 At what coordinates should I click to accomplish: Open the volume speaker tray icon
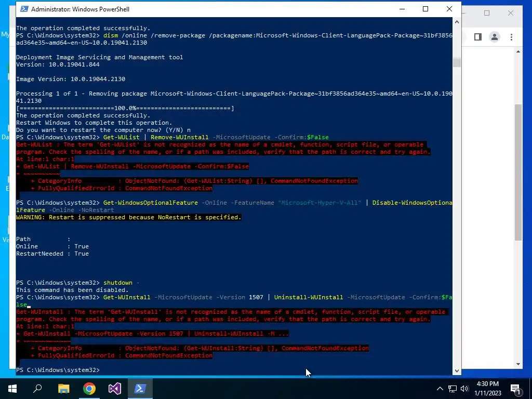[x=464, y=389]
